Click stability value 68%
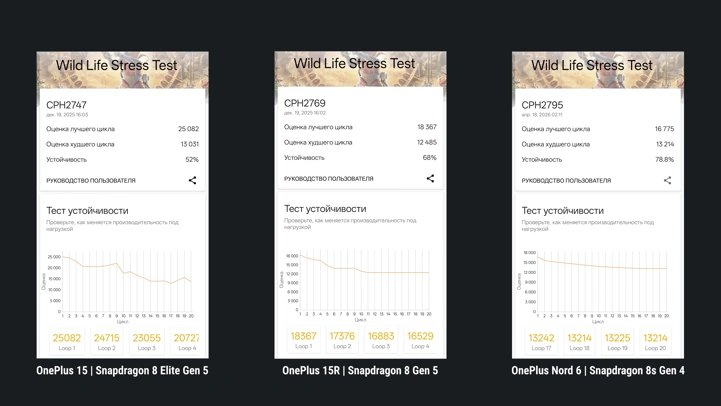721x406 pixels. pyautogui.click(x=429, y=158)
